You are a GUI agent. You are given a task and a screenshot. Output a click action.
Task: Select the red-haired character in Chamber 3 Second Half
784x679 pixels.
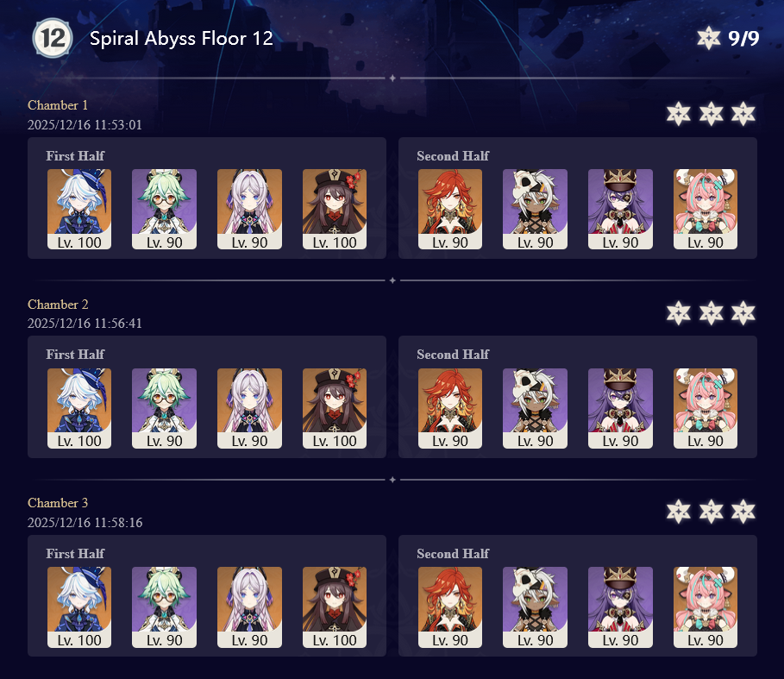coord(450,607)
